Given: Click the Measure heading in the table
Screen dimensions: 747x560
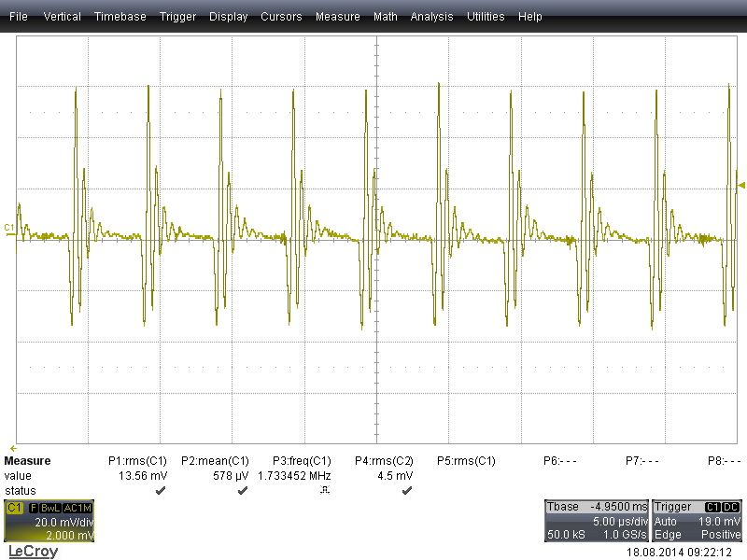Looking at the screenshot, I should click(x=27, y=461).
